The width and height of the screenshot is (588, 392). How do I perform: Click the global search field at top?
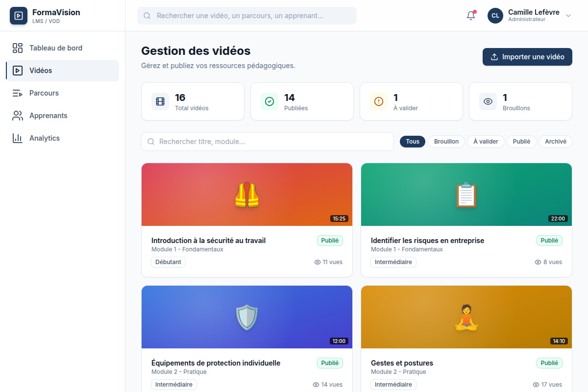click(x=247, y=16)
